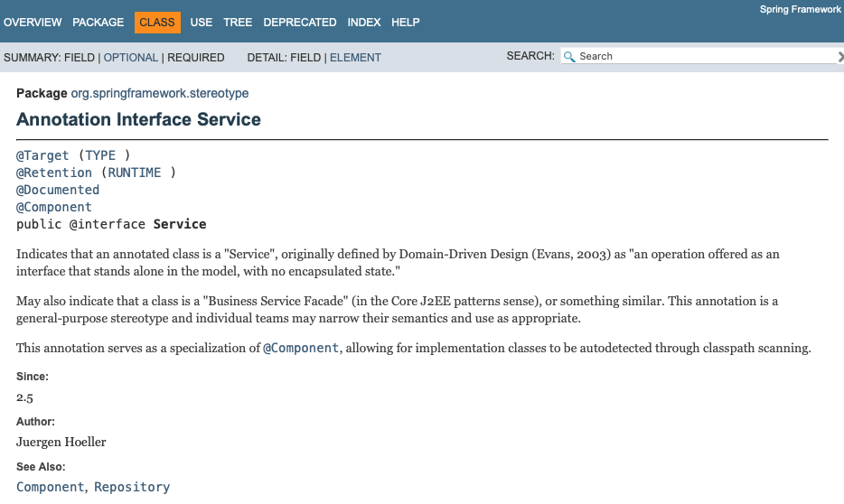Open the Component link under See Also
Viewport: 844px width, 504px height.
[50, 487]
